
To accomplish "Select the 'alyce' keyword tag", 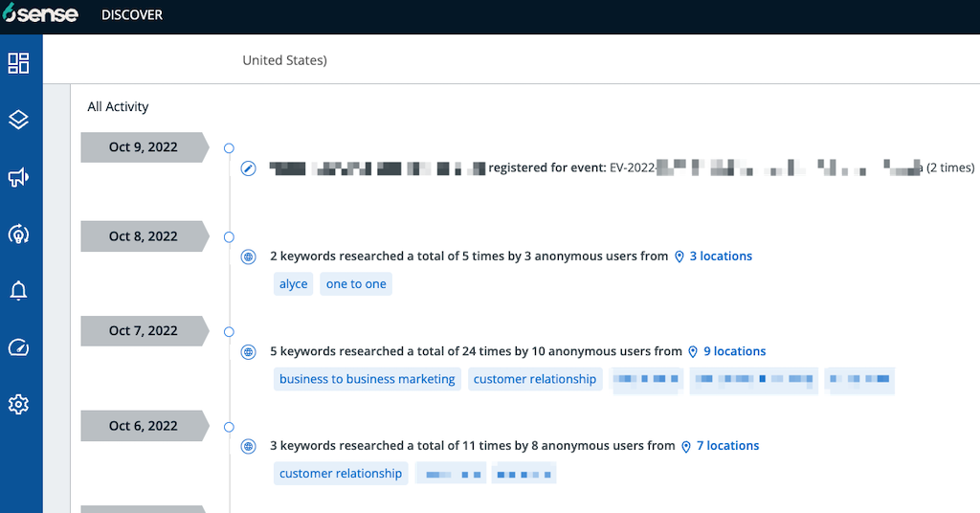I will 293,284.
